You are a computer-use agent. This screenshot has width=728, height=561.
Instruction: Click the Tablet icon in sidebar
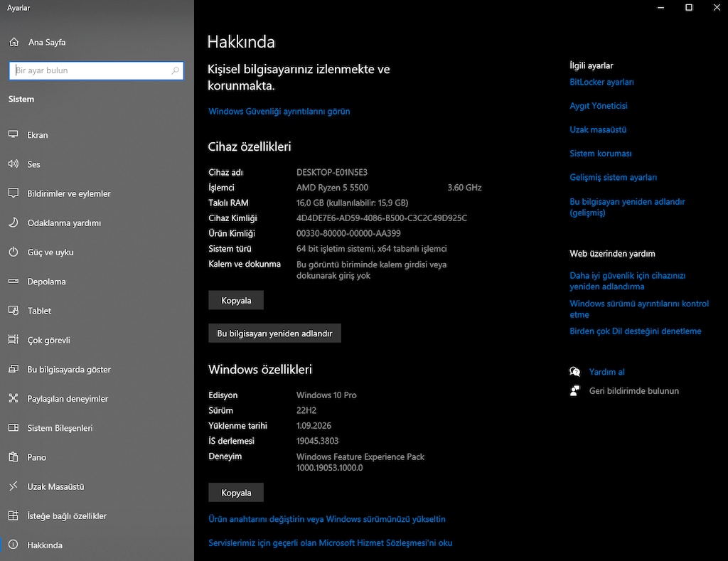(14, 310)
